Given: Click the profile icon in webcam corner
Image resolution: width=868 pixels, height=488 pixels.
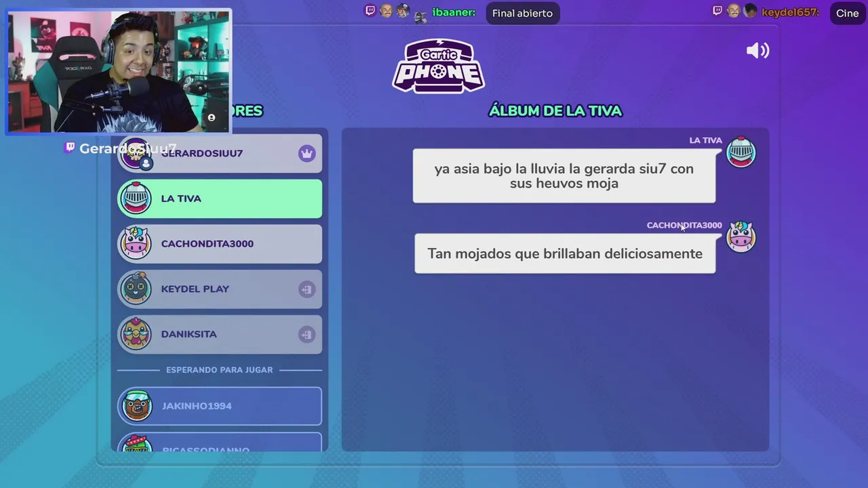Looking at the screenshot, I should pyautogui.click(x=212, y=118).
